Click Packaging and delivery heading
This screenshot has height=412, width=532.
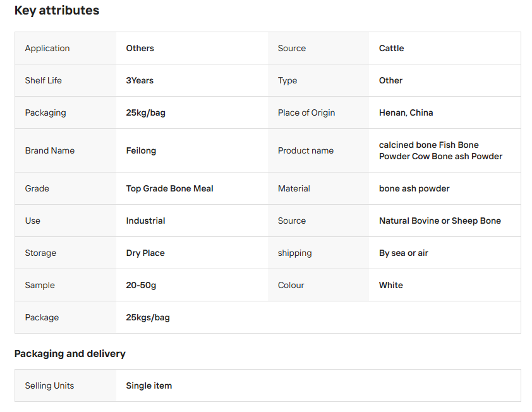coord(70,354)
